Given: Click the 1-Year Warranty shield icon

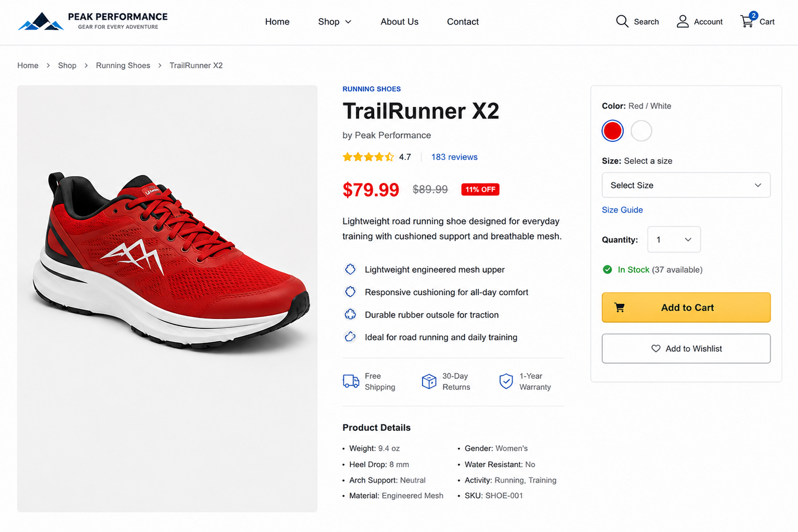Looking at the screenshot, I should (506, 381).
